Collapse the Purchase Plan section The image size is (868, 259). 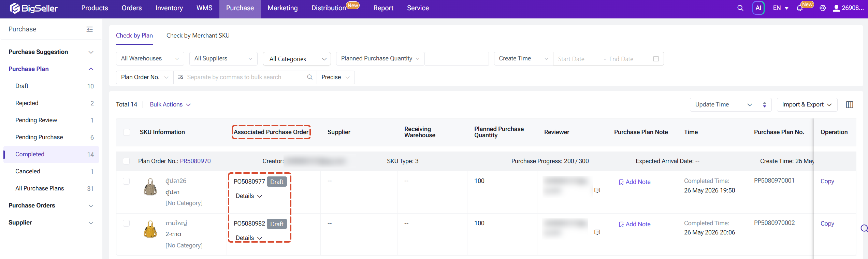[51, 69]
